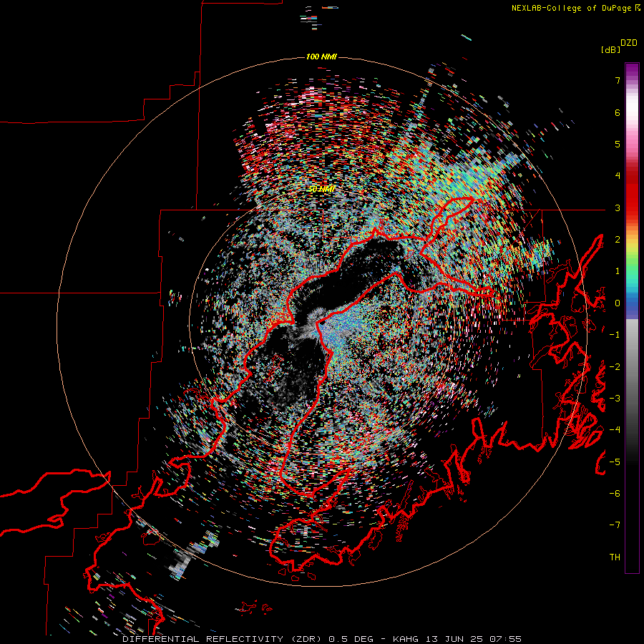
Task: Click the 3 value on the color scale
Action: tap(618, 208)
